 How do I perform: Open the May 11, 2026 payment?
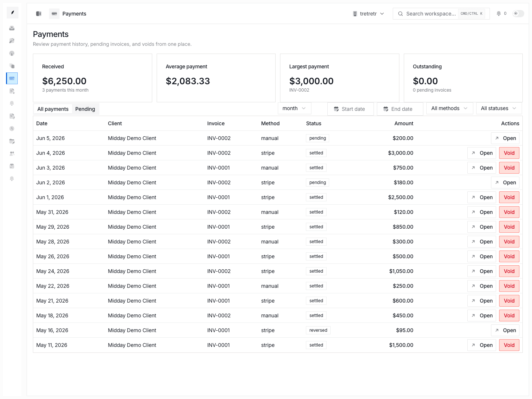[x=482, y=345]
